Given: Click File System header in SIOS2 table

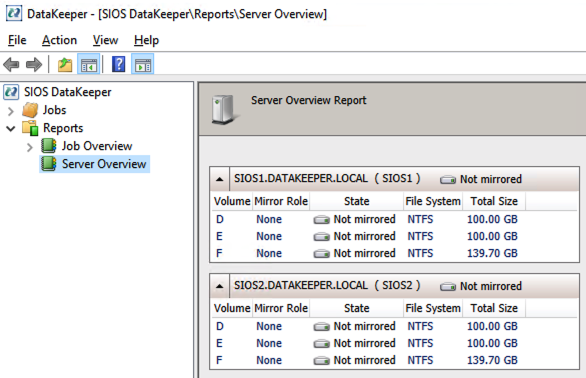Looking at the screenshot, I should coord(433,308).
